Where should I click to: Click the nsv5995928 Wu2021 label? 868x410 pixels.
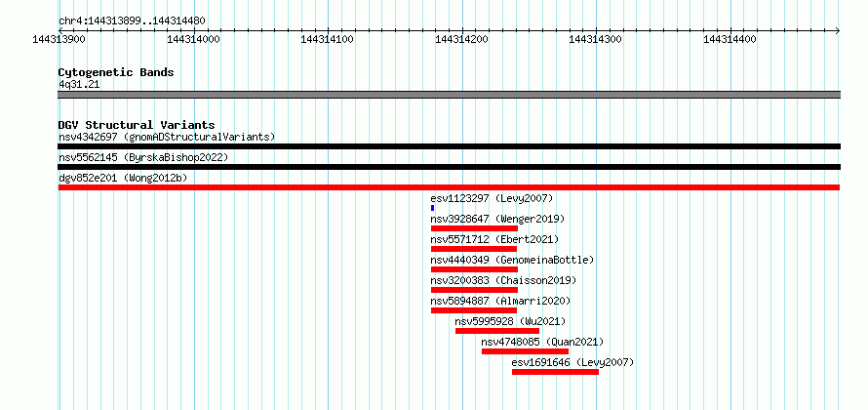pos(510,321)
